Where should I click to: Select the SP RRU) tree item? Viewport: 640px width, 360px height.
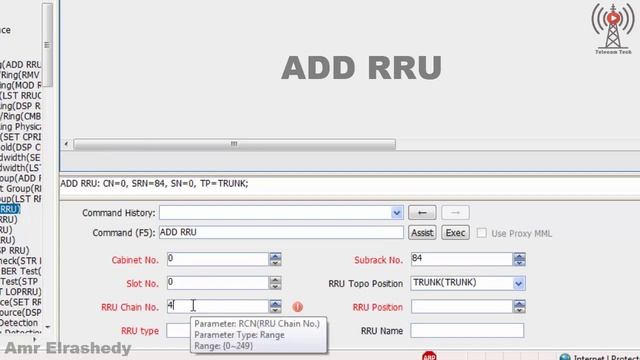coord(15,250)
